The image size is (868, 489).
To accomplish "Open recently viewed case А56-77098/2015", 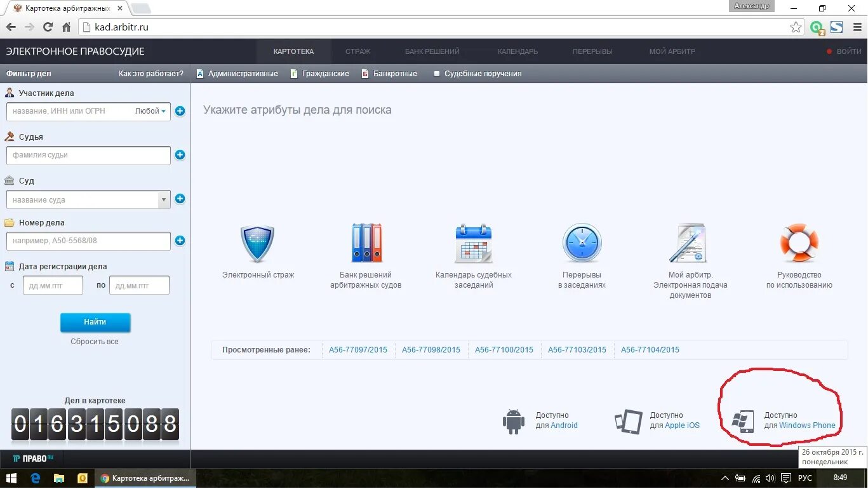I will pyautogui.click(x=431, y=350).
